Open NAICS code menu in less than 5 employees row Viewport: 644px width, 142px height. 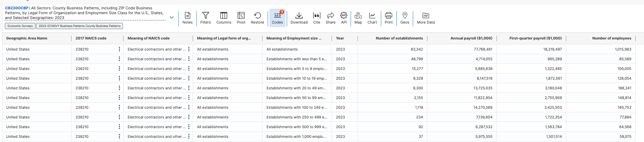pyautogui.click(x=119, y=59)
